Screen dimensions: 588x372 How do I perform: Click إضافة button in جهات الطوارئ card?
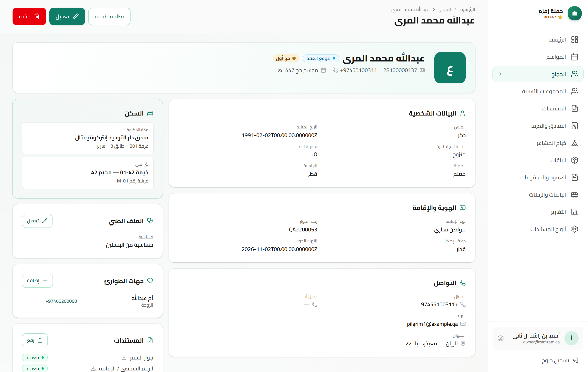tap(37, 281)
